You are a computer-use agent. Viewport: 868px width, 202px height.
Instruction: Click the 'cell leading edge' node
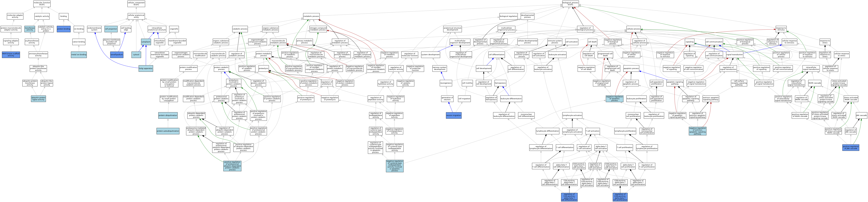point(126,29)
